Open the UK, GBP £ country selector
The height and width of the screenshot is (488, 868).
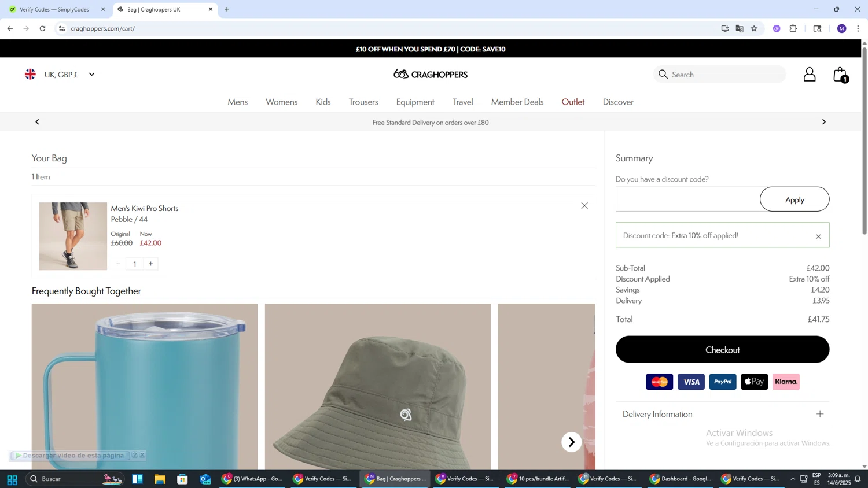(60, 75)
